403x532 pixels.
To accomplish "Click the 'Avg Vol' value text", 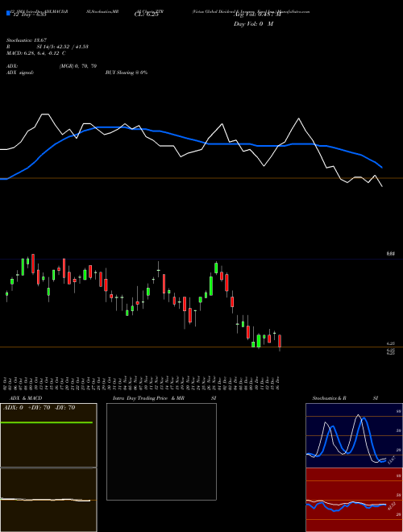I will 257,15.
